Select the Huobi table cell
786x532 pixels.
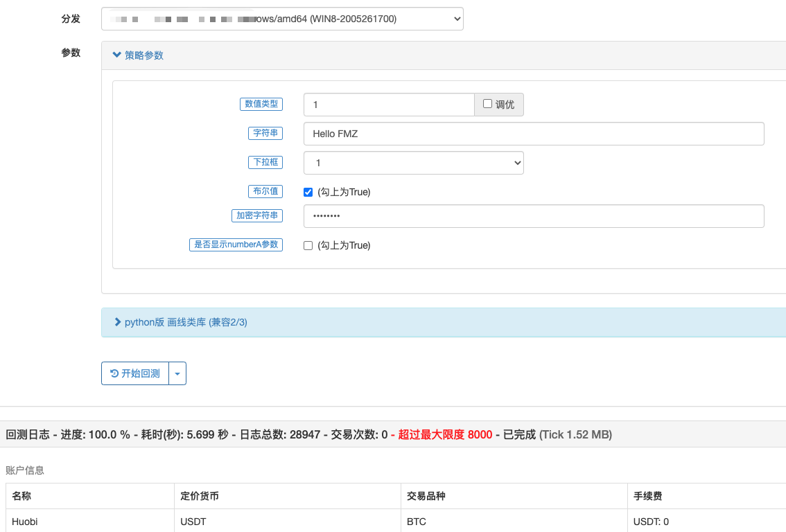(x=90, y=522)
